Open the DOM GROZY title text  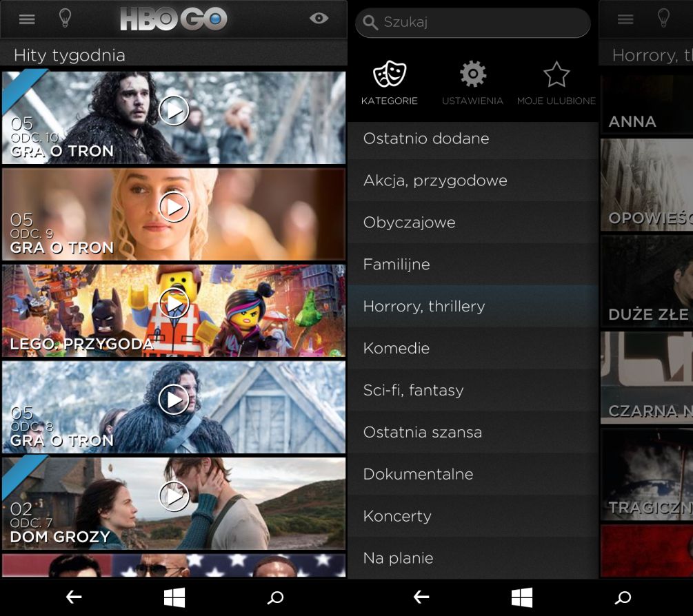pyautogui.click(x=60, y=537)
